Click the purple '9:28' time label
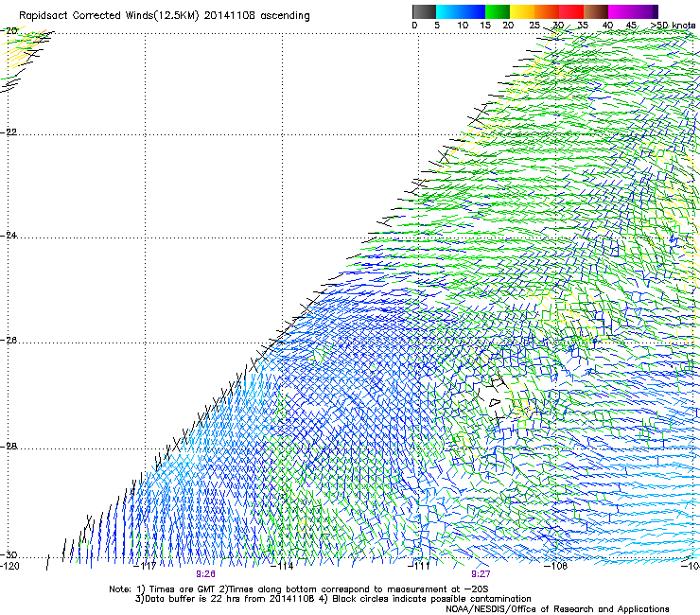The height and width of the screenshot is (615, 700). (x=206, y=574)
